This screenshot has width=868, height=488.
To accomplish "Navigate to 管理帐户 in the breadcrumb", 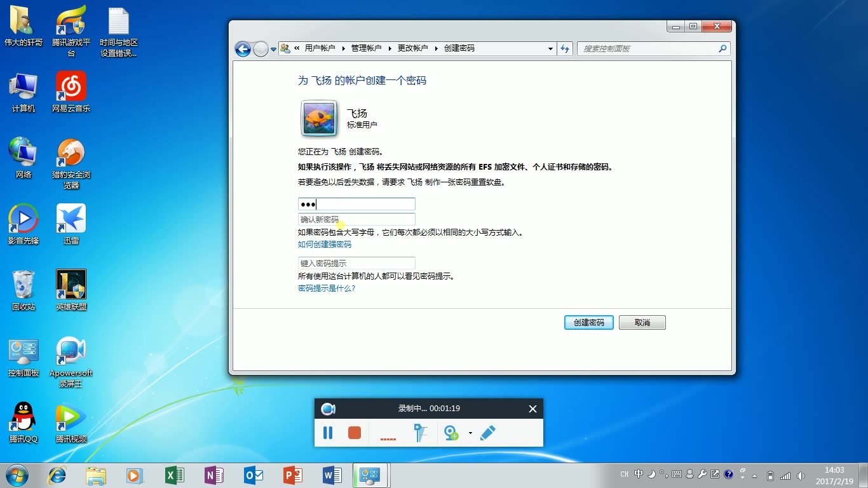I will [366, 48].
